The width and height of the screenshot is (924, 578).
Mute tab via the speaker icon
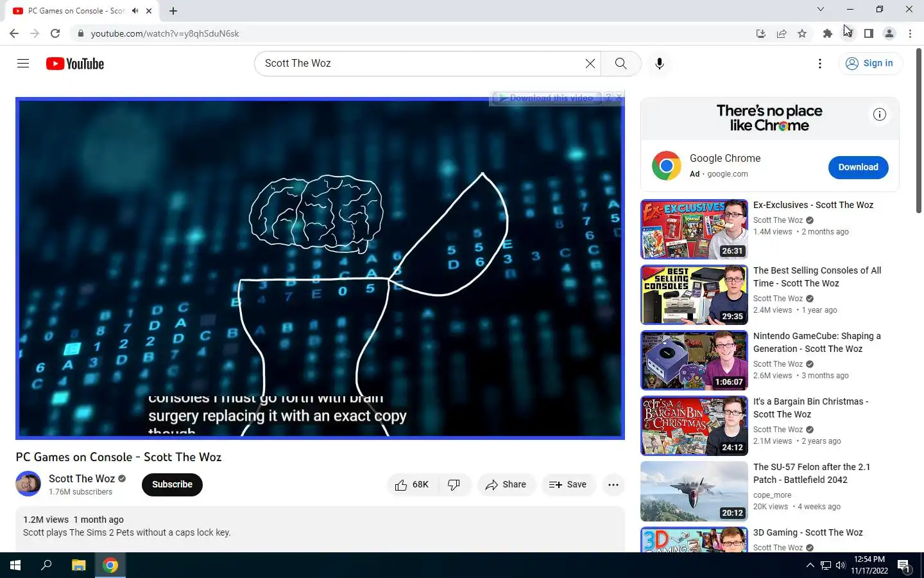coord(135,11)
